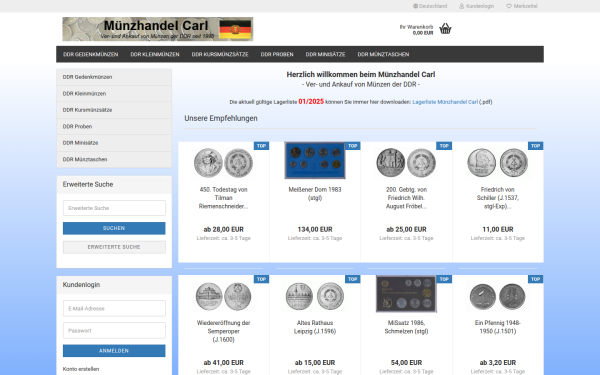This screenshot has width=600, height=375.
Task: Click the grey ERWEITERTE SUCHE button
Action: coord(114,247)
